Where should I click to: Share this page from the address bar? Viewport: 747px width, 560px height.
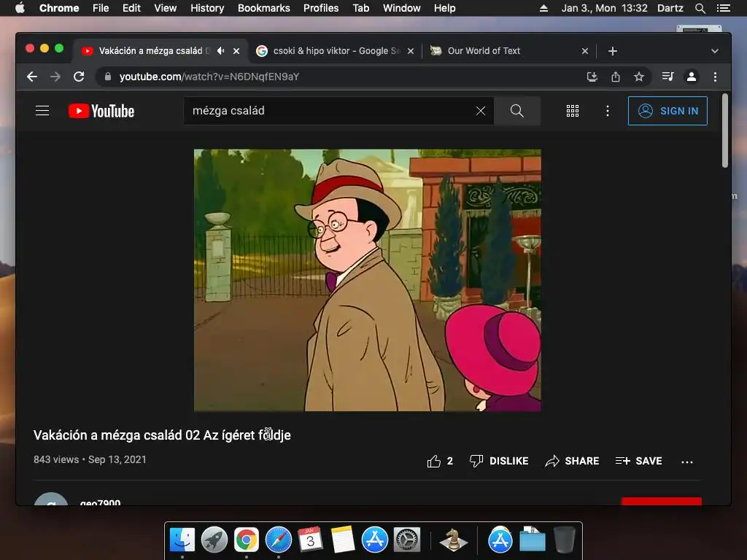[616, 77]
